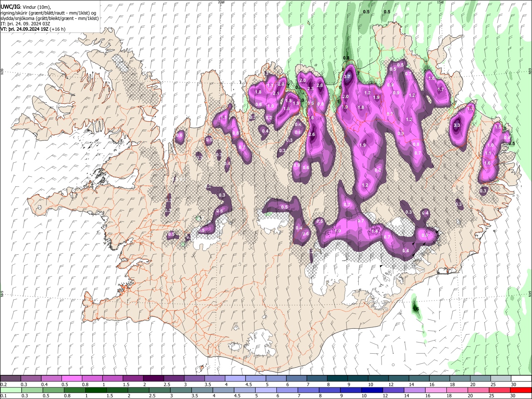The width and height of the screenshot is (532, 399).
Task: Click the 2.8 snowfall value on the map
Action: pos(320,86)
